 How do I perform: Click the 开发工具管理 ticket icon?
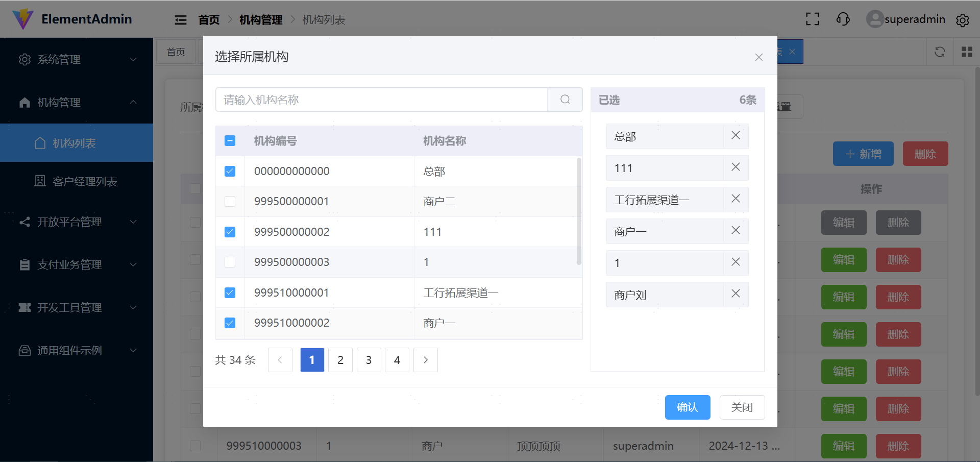(x=24, y=307)
